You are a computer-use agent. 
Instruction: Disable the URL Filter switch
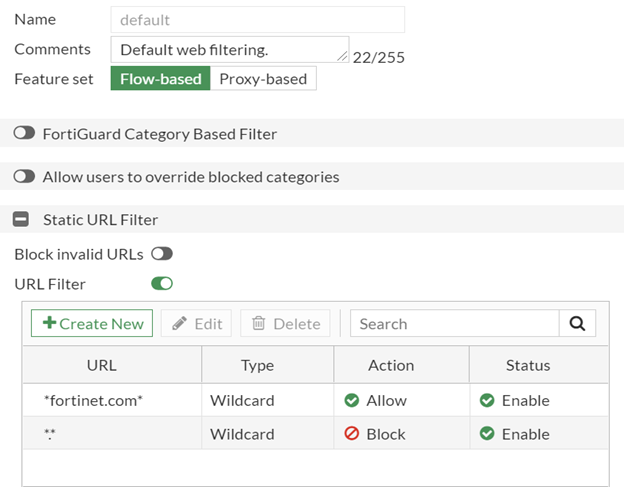click(161, 284)
